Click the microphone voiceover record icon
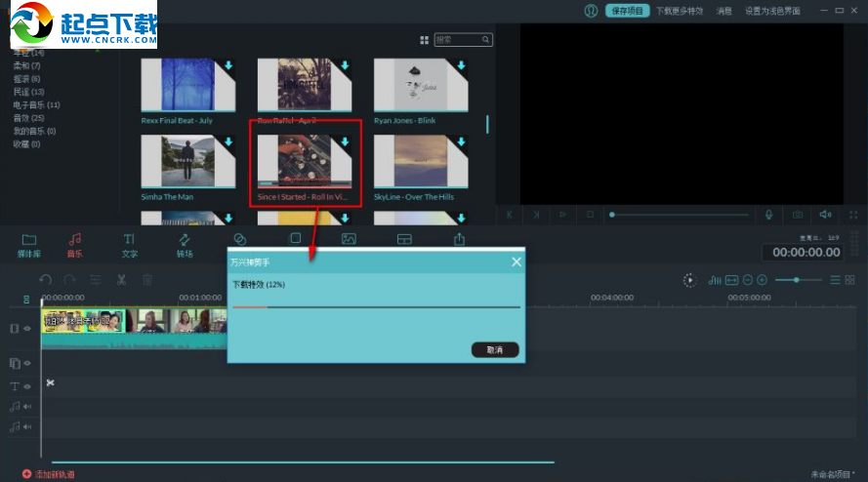Image resolution: width=868 pixels, height=482 pixels. pyautogui.click(x=769, y=215)
